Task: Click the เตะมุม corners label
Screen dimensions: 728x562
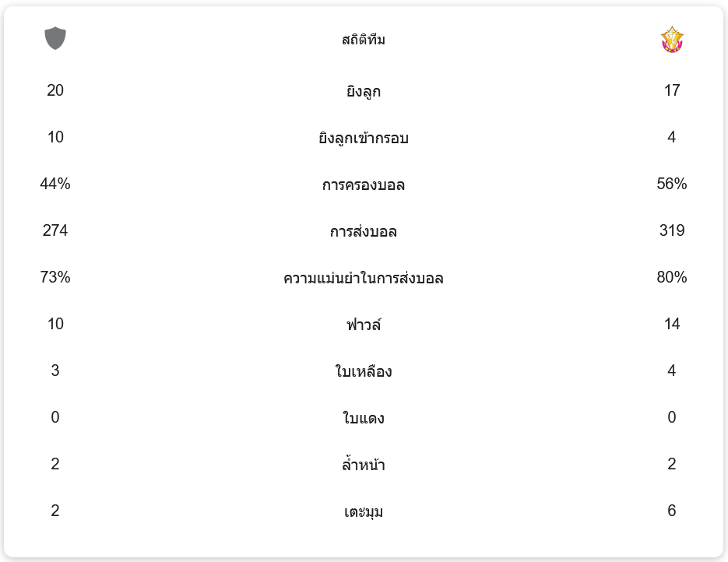Action: pyautogui.click(x=364, y=512)
